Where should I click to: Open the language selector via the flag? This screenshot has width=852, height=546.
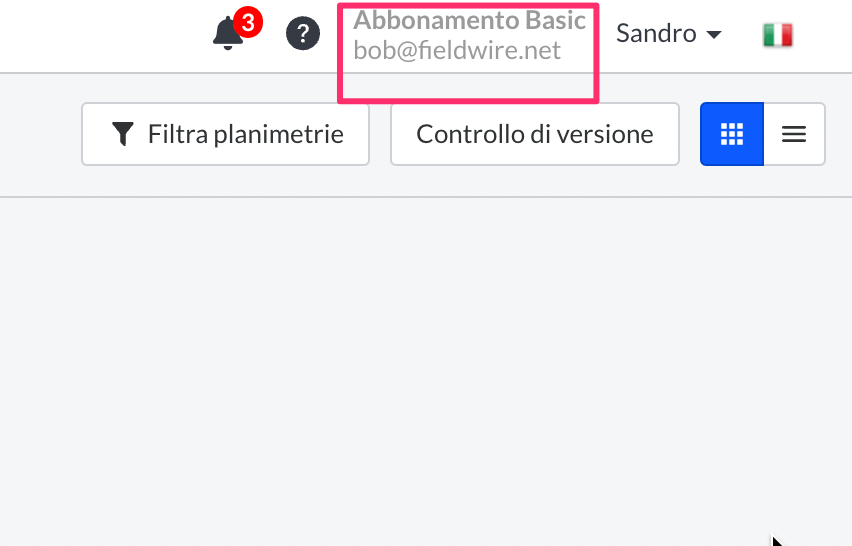click(x=778, y=35)
